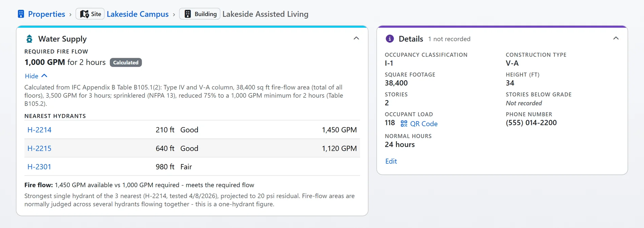Click the Site map icon badge
644x228 pixels.
coord(90,14)
